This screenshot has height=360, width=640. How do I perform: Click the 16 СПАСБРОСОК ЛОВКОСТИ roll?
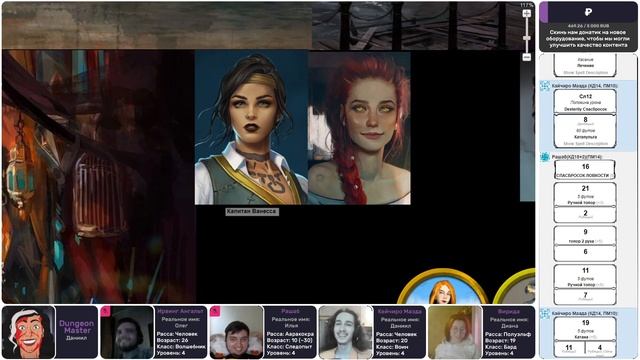click(585, 170)
